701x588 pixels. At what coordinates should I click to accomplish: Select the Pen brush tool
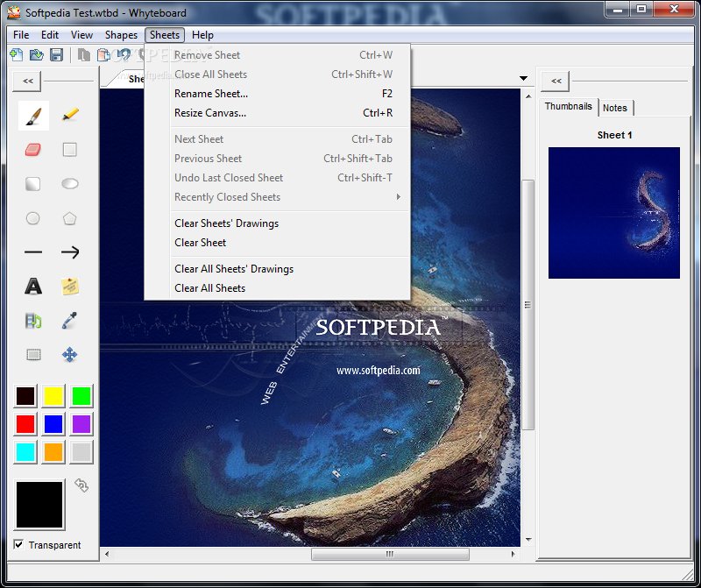(x=33, y=116)
